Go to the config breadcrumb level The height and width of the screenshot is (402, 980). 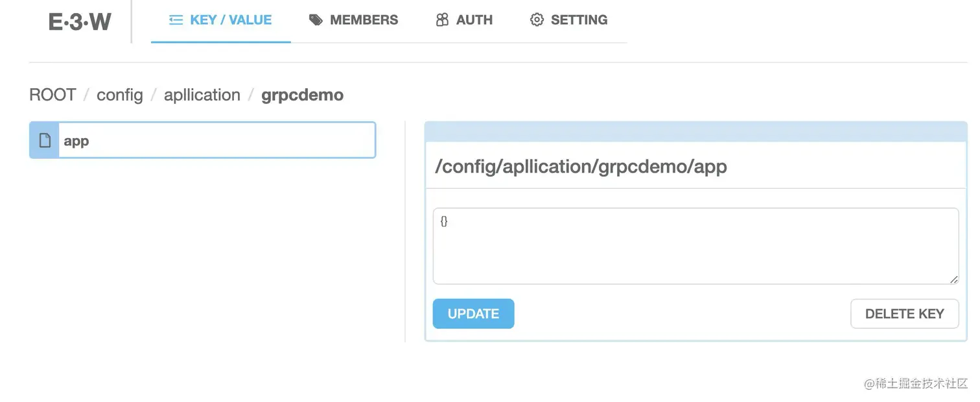coord(119,95)
